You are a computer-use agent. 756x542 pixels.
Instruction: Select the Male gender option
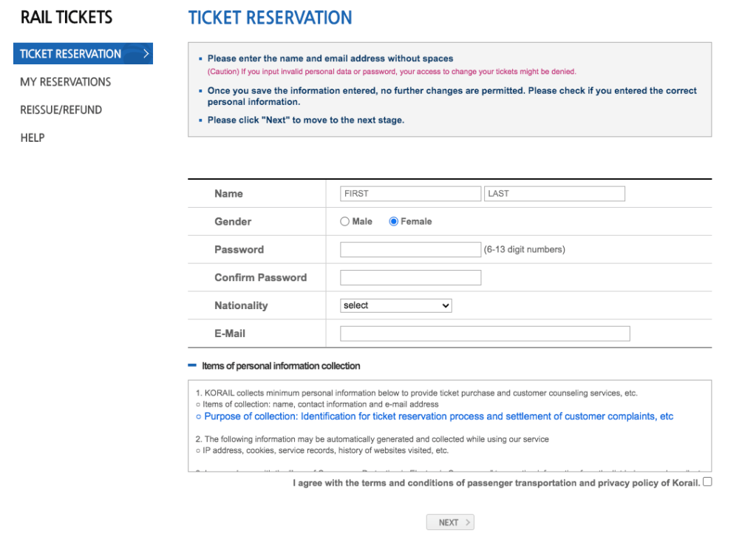click(344, 221)
